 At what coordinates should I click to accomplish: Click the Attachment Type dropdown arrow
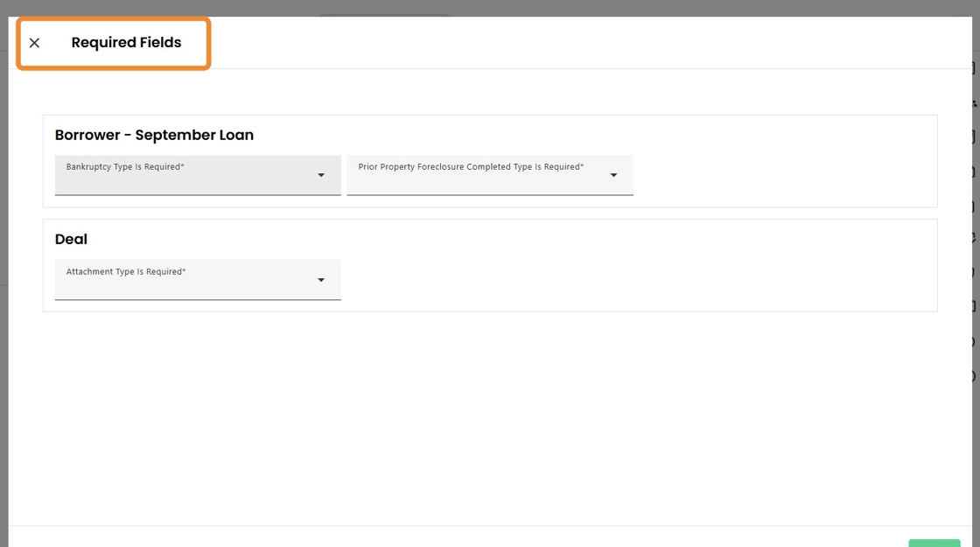(x=321, y=280)
